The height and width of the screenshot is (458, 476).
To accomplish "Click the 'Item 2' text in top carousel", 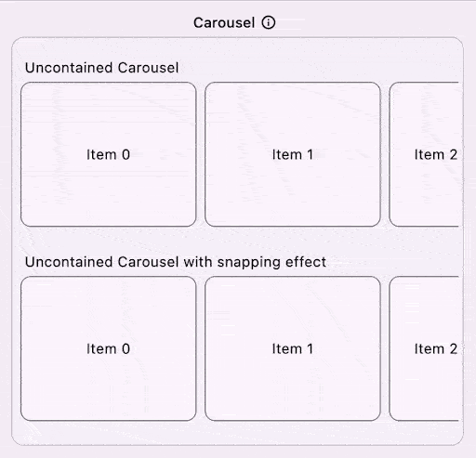I will pyautogui.click(x=436, y=154).
